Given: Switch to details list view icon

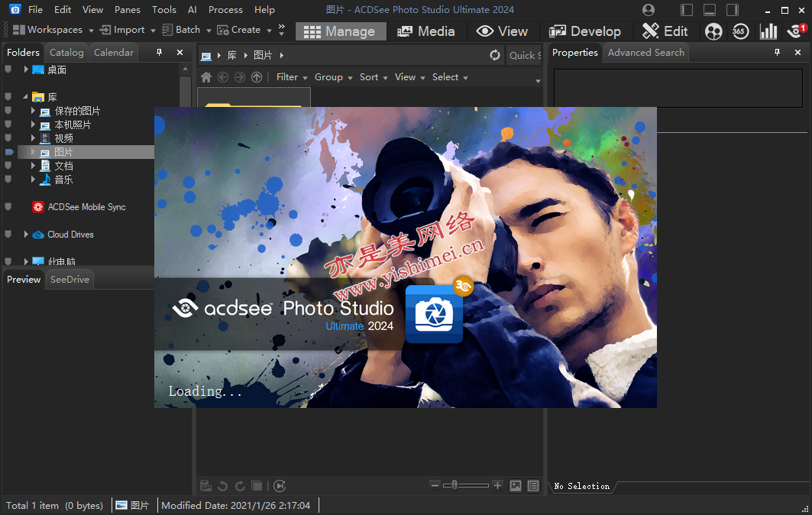Looking at the screenshot, I should point(533,486).
